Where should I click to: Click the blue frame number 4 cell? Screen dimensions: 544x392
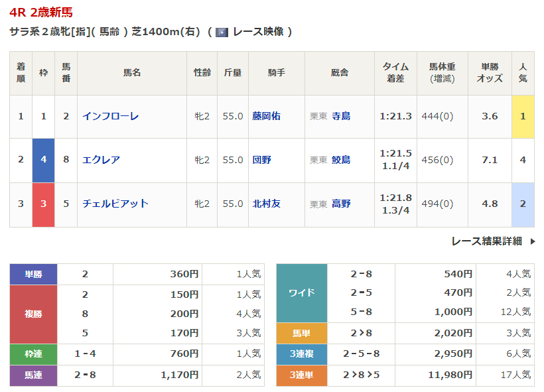click(44, 160)
